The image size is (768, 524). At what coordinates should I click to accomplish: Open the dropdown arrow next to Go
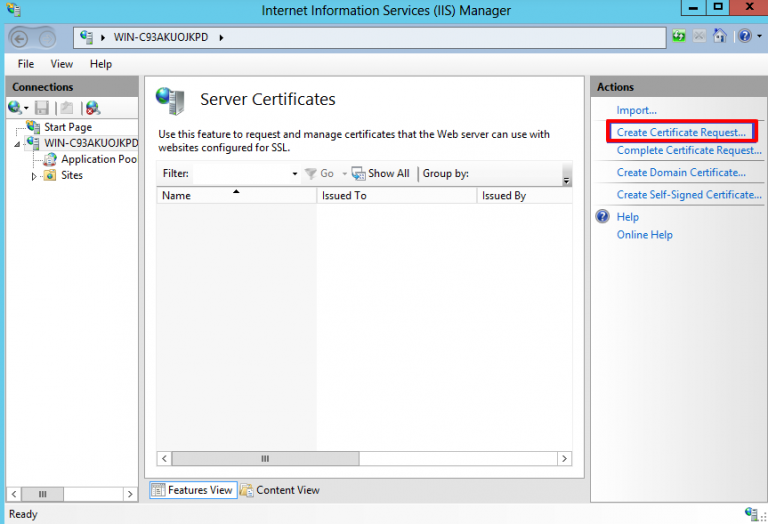(344, 173)
